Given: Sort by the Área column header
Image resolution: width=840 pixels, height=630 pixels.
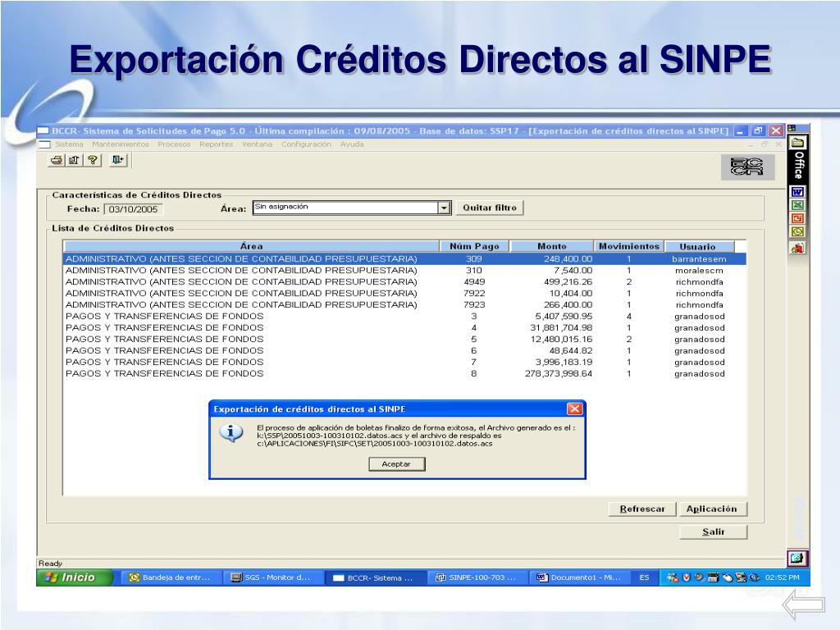Looking at the screenshot, I should tap(251, 246).
